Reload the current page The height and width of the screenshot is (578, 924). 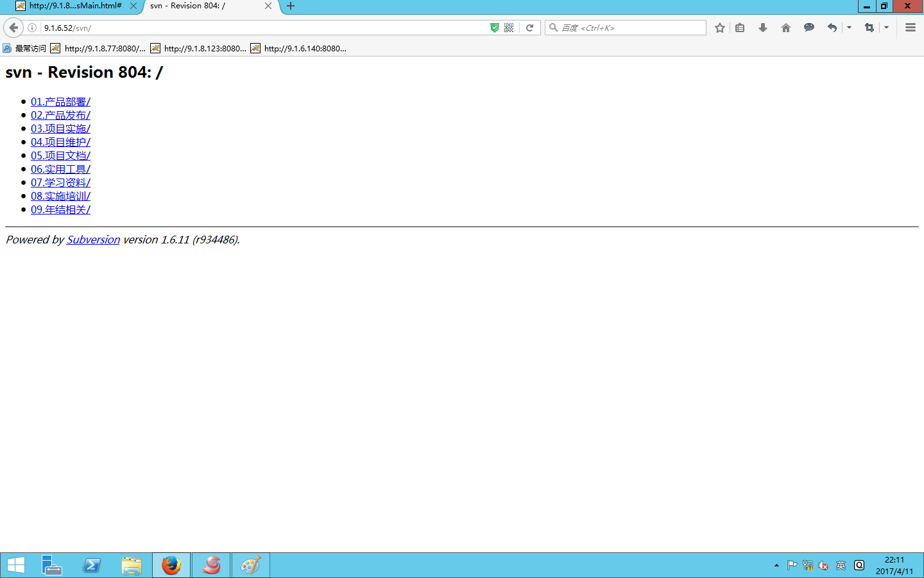(529, 28)
